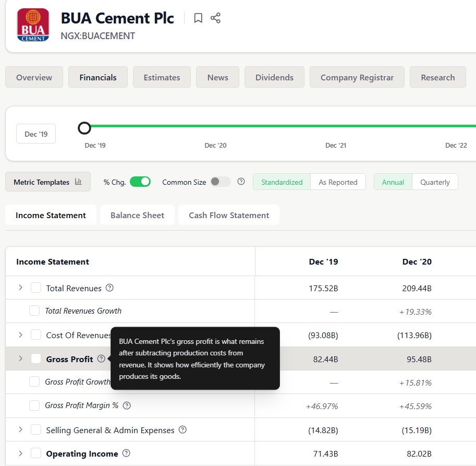The width and height of the screenshot is (476, 466).
Task: Expand the Operating Income row
Action: pyautogui.click(x=20, y=453)
